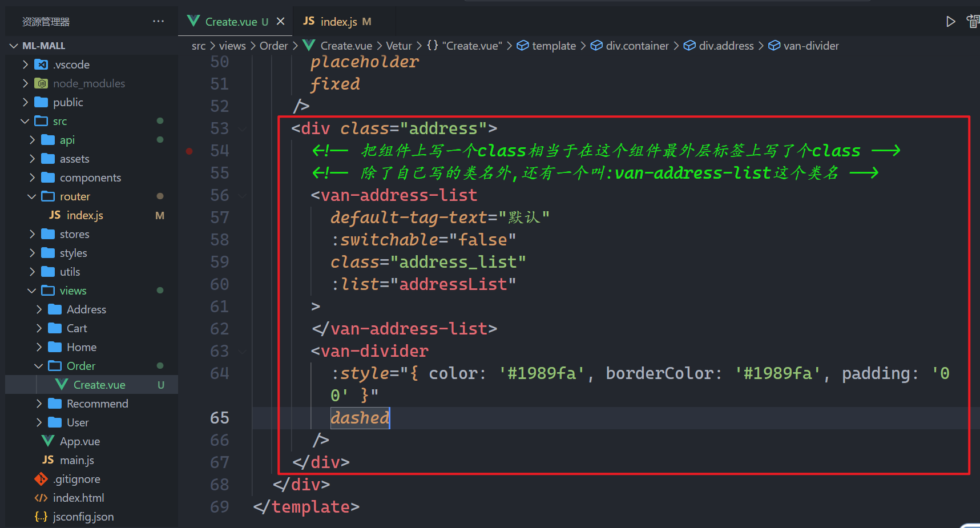Open the .gitignore file
This screenshot has width=980, height=528.
pyautogui.click(x=91, y=479)
